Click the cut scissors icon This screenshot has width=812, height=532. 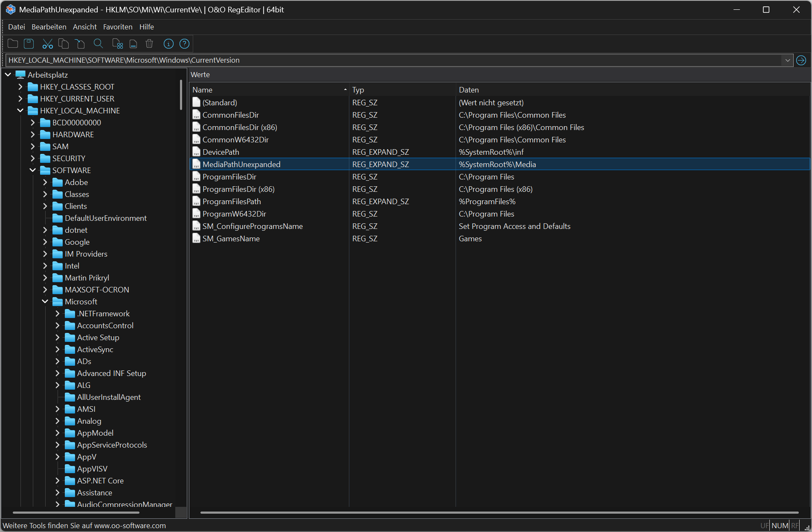(x=47, y=43)
